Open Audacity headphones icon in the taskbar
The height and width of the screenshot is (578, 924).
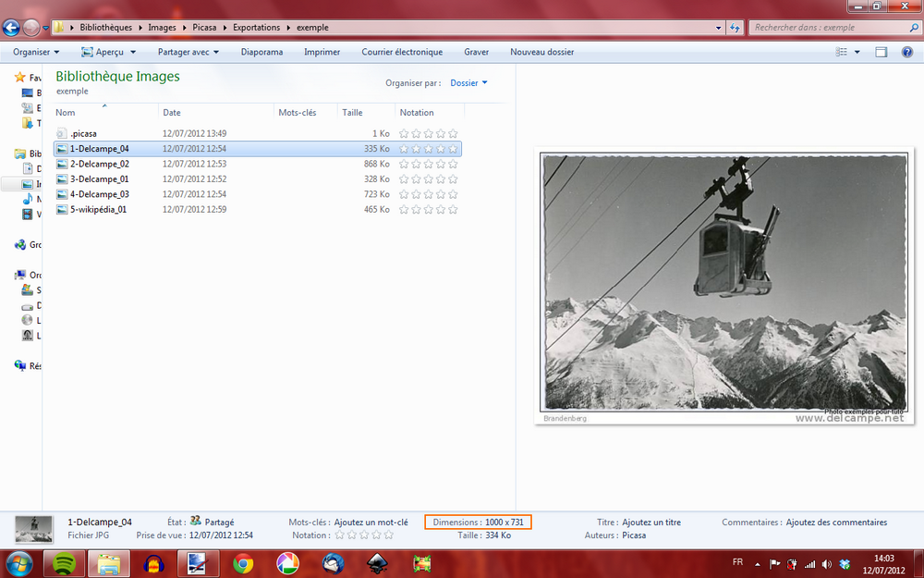pos(153,564)
